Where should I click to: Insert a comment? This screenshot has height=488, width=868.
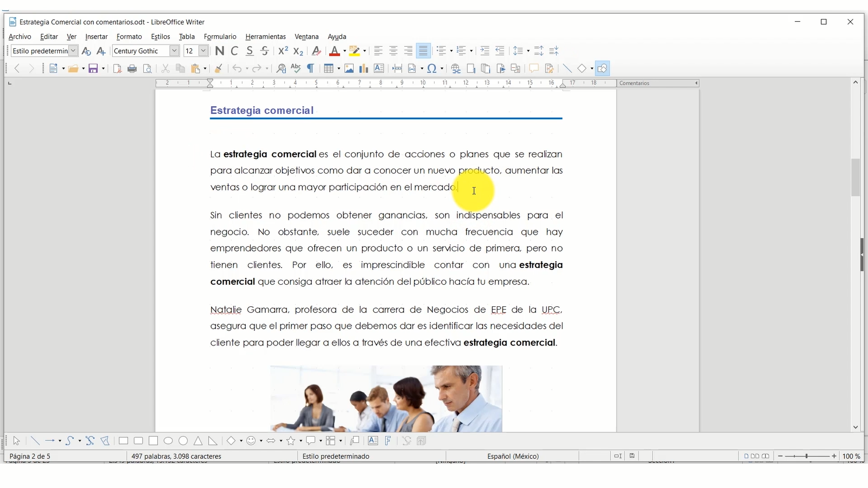[534, 68]
